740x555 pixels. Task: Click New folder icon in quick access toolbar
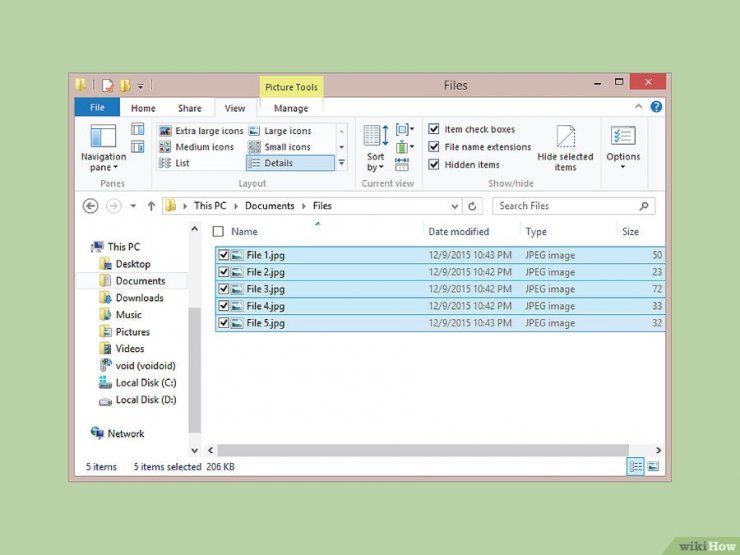pos(125,85)
